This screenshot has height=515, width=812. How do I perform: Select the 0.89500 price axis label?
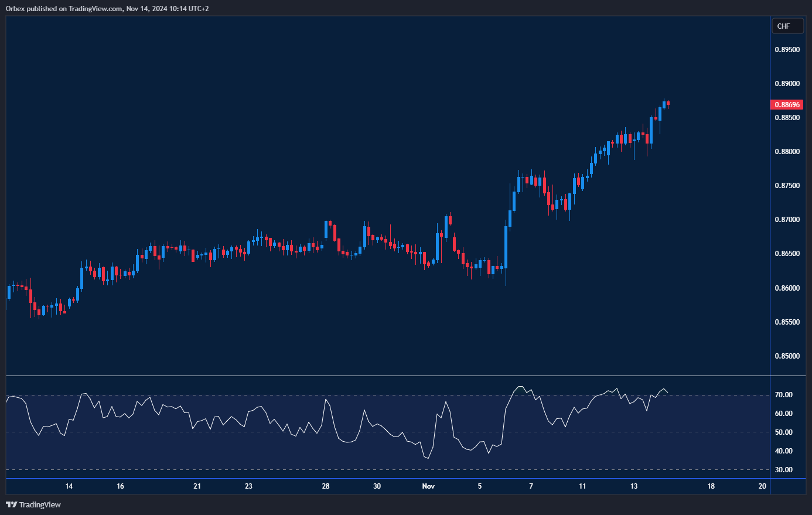coord(787,50)
